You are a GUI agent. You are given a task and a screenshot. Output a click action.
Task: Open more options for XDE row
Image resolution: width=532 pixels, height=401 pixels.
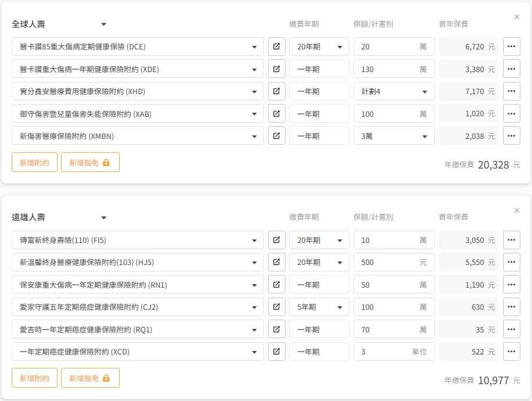click(x=511, y=69)
